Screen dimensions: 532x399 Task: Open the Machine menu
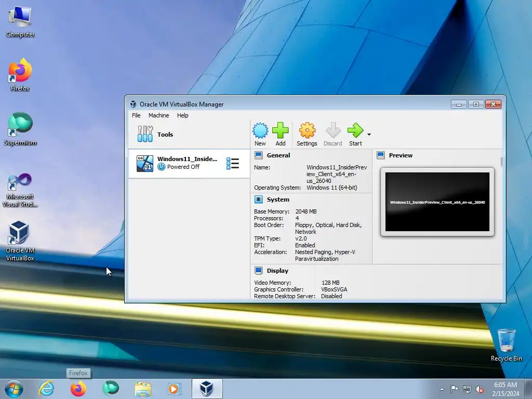[x=159, y=115]
